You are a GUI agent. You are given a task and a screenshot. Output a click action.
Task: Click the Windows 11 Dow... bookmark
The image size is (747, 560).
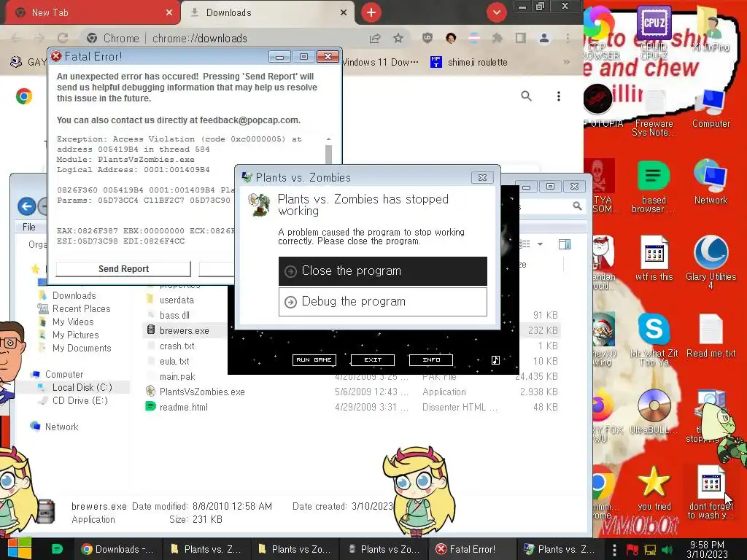coord(381,63)
